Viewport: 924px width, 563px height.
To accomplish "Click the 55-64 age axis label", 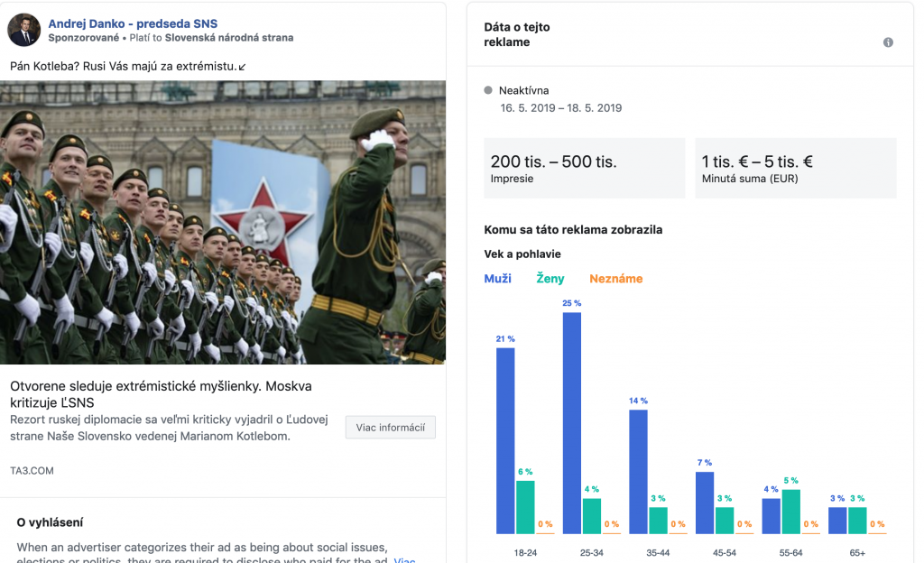I will pyautogui.click(x=790, y=552).
